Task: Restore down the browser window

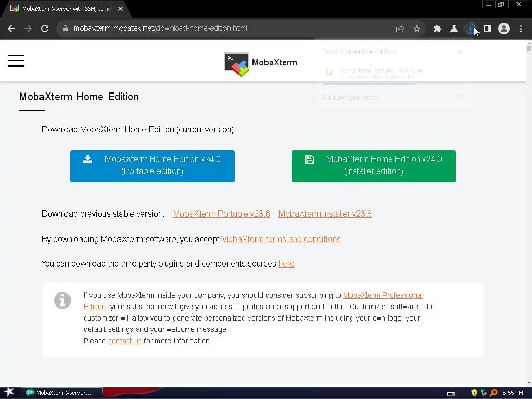Action: click(x=501, y=5)
